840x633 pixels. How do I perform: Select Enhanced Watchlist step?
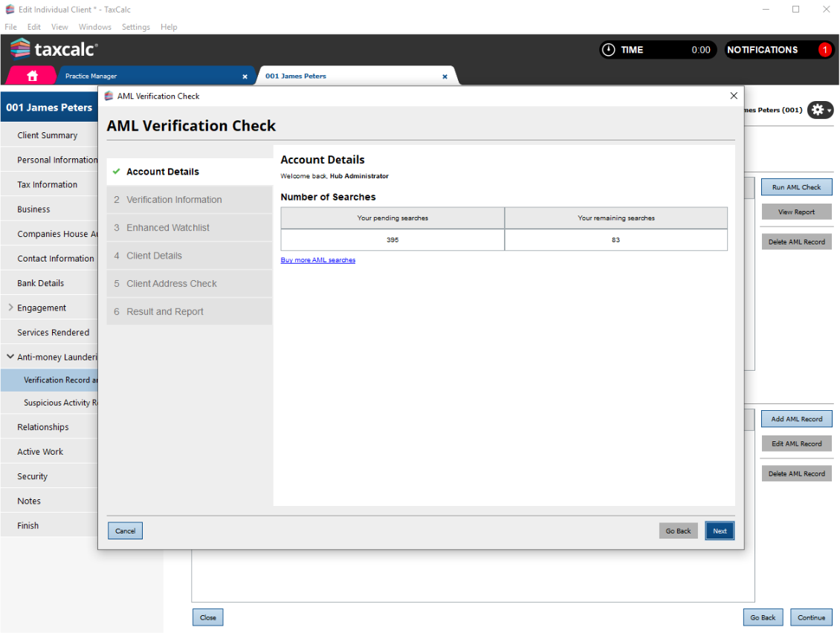(168, 228)
